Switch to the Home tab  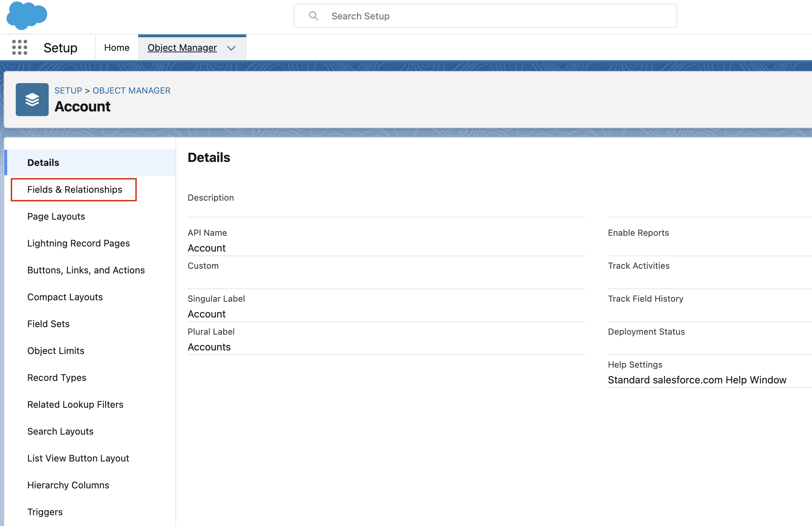coord(117,48)
